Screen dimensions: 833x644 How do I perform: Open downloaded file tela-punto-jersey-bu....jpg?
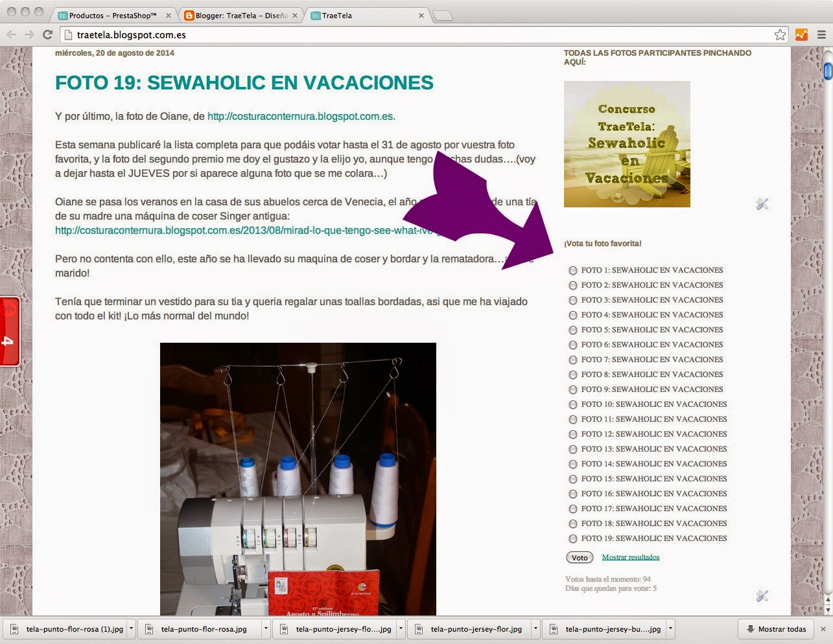tap(605, 629)
